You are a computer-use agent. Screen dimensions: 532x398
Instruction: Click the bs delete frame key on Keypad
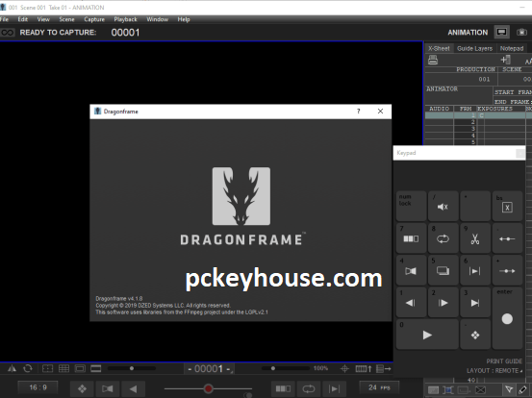coord(507,206)
